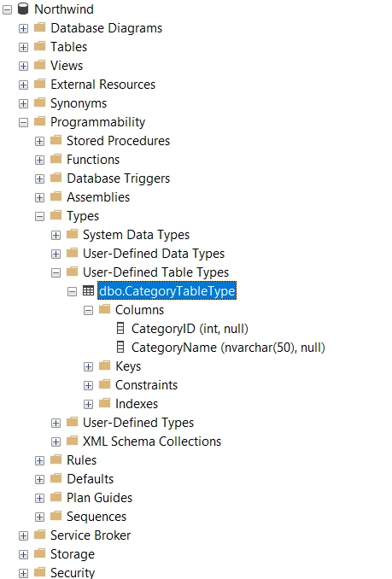This screenshot has height=579, width=392.
Task: Expand the System Data Types node
Action: point(56,235)
